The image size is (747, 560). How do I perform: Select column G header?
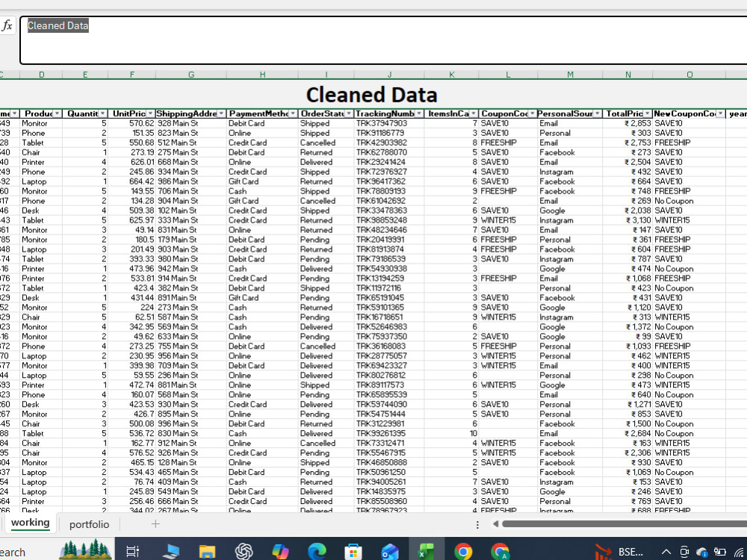click(x=191, y=75)
